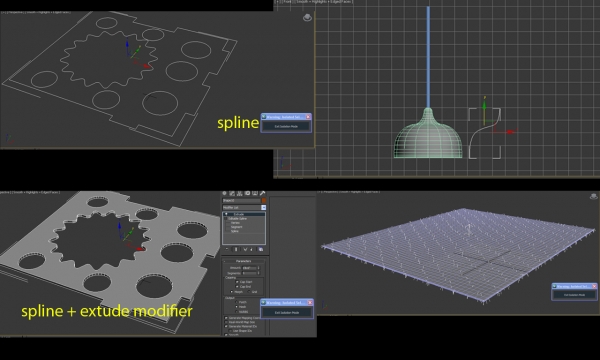The width and height of the screenshot is (600, 360).
Task: Select Vertex sub-object level
Action: [235, 223]
